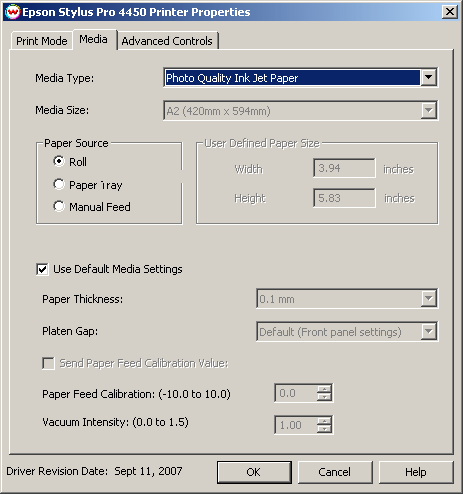463x494 pixels.
Task: Toggle Send Paper Feed Calibration Value checkbox
Action: click(48, 363)
